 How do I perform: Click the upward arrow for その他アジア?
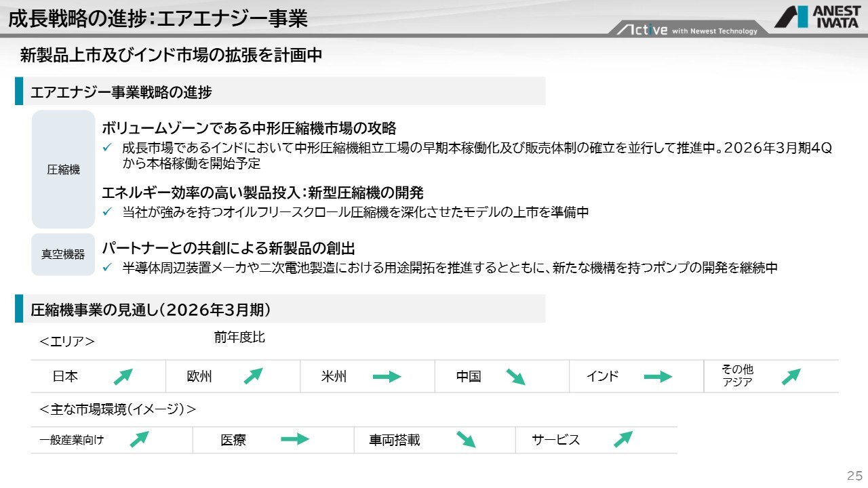[791, 377]
